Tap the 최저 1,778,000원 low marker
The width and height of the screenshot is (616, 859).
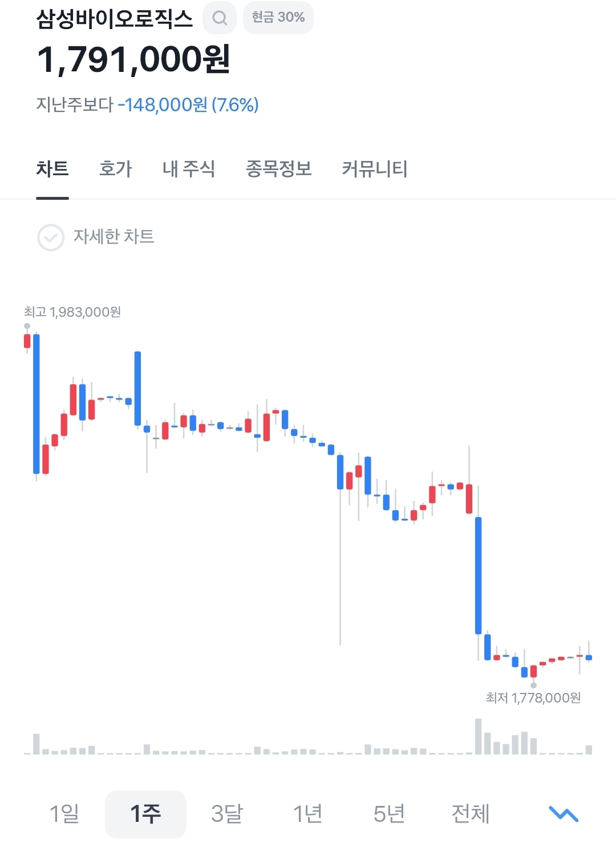533,697
